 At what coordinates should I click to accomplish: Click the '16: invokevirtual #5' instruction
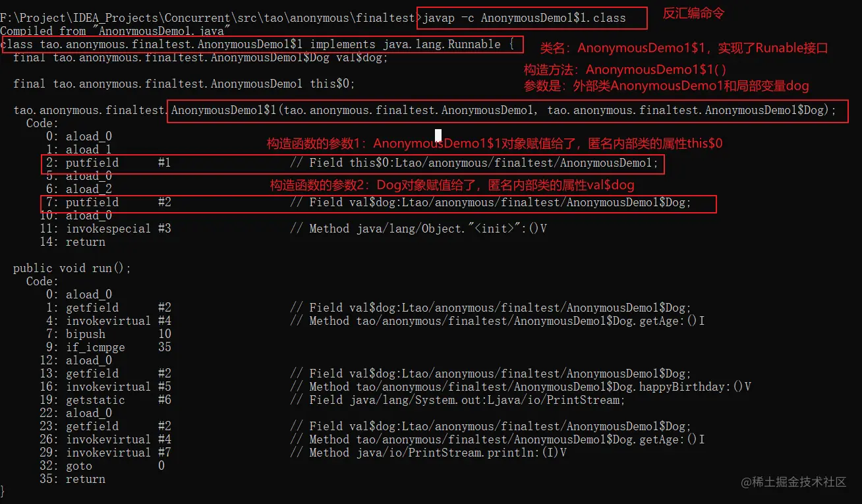105,387
